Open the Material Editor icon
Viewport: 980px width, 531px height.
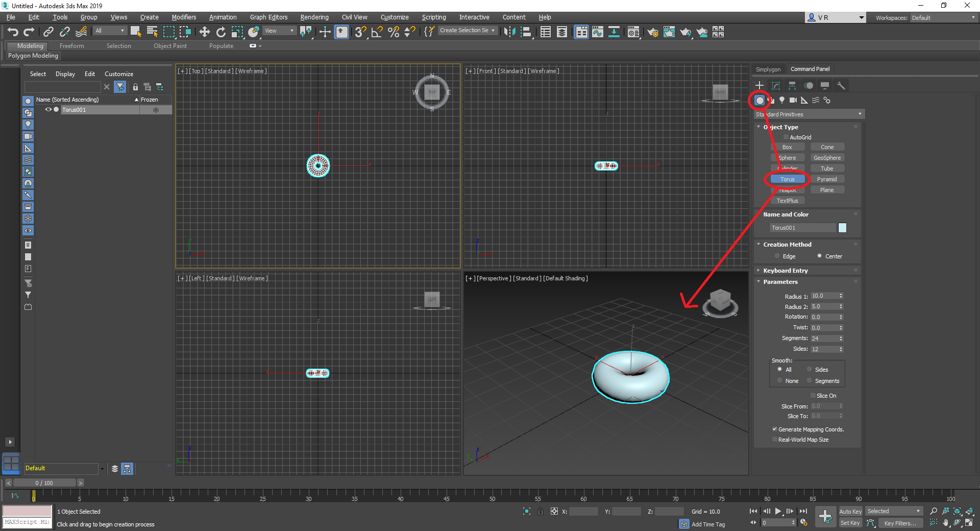pyautogui.click(x=633, y=32)
